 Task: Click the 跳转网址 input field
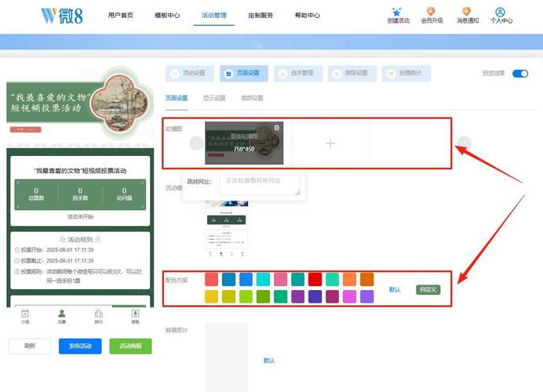coord(260,184)
